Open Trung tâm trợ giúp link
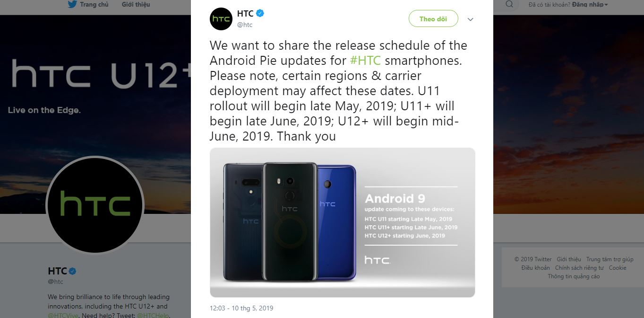The width and height of the screenshot is (644, 318). point(610,259)
